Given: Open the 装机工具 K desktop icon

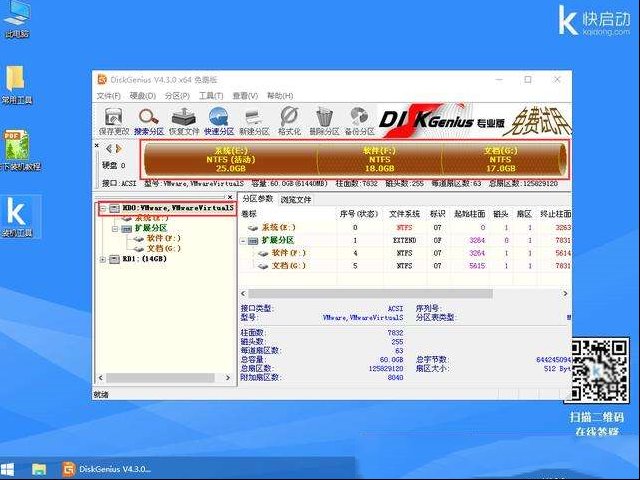Looking at the screenshot, I should pos(16,217).
